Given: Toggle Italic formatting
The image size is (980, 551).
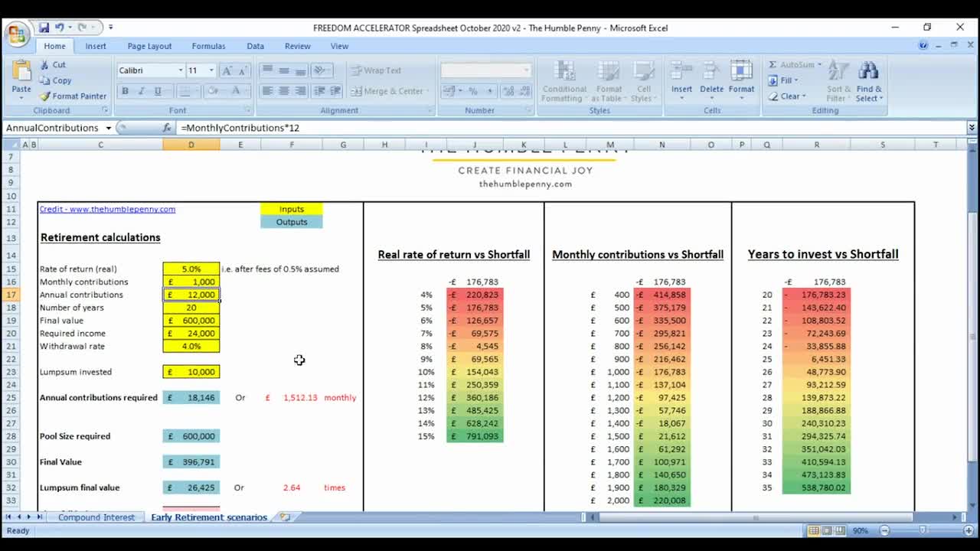Looking at the screenshot, I should [141, 91].
